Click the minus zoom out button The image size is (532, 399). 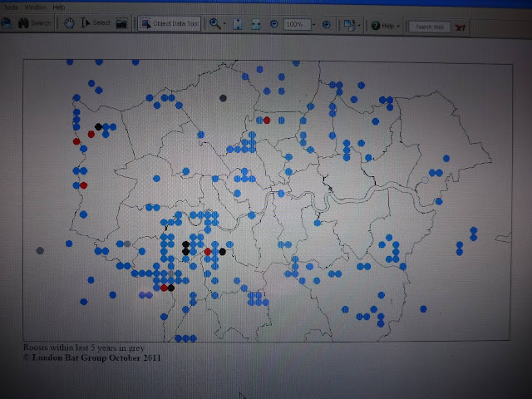(x=273, y=24)
